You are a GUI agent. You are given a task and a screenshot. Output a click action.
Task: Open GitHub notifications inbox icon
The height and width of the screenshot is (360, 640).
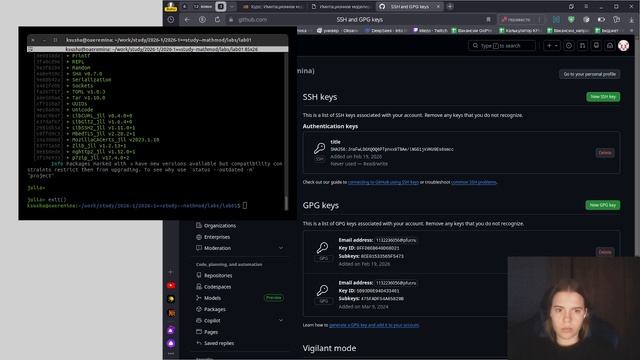point(610,46)
